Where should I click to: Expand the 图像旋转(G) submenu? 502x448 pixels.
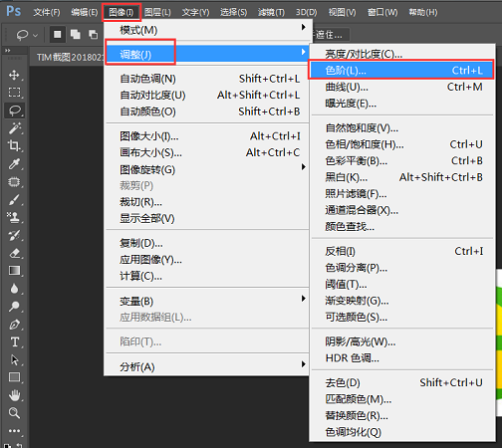point(208,169)
